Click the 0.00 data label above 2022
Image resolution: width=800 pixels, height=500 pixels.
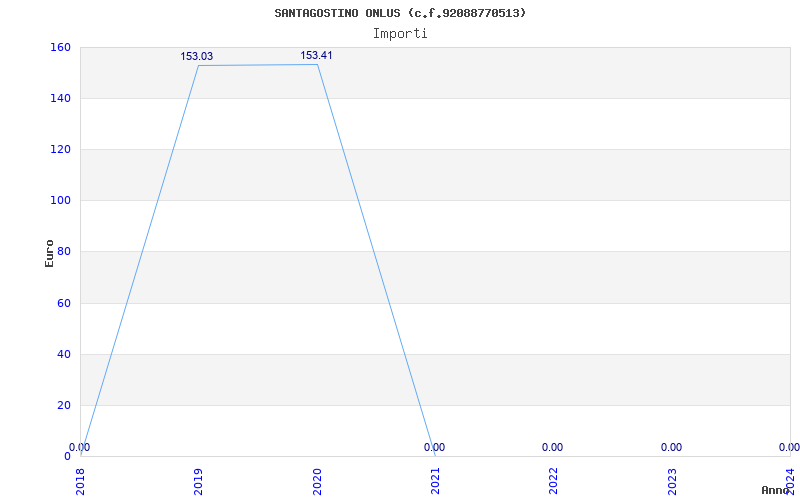(x=553, y=447)
